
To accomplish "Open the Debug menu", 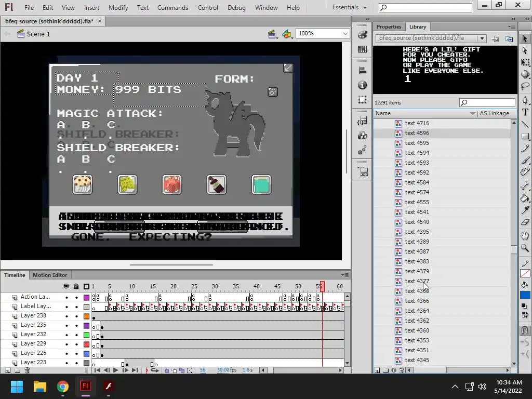I will [236, 7].
